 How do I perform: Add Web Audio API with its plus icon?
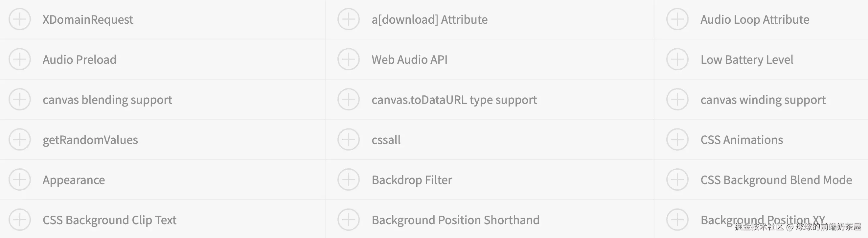point(348,59)
